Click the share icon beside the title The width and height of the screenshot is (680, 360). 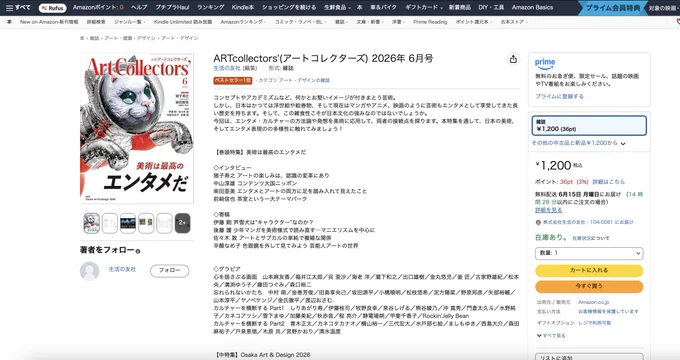(x=513, y=59)
